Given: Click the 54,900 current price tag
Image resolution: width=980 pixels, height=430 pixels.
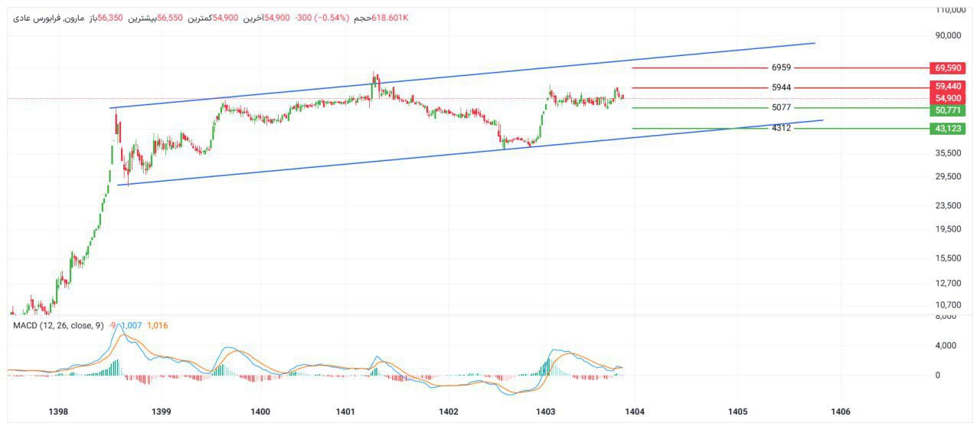Looking at the screenshot, I should coord(947,98).
